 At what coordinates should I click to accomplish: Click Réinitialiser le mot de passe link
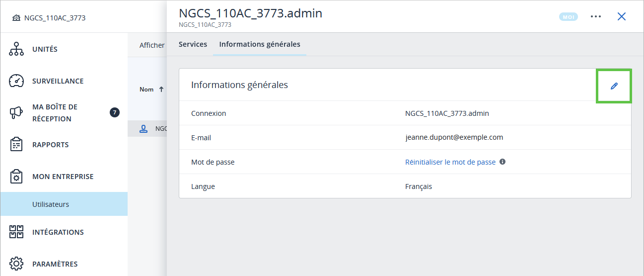click(450, 162)
